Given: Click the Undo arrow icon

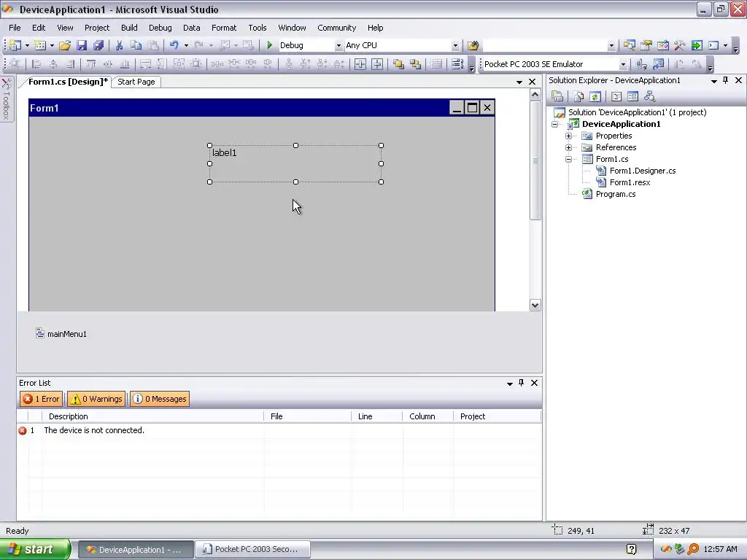Looking at the screenshot, I should point(174,45).
